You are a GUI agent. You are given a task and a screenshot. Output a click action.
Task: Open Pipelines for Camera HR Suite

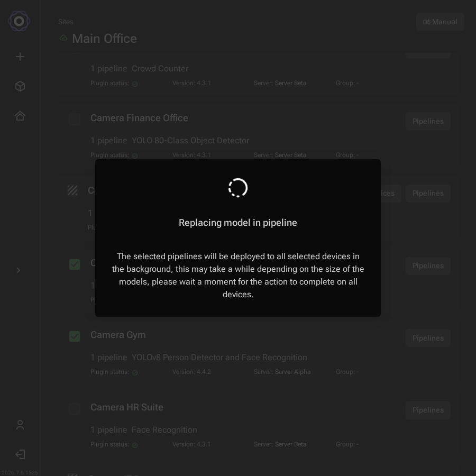(x=428, y=410)
